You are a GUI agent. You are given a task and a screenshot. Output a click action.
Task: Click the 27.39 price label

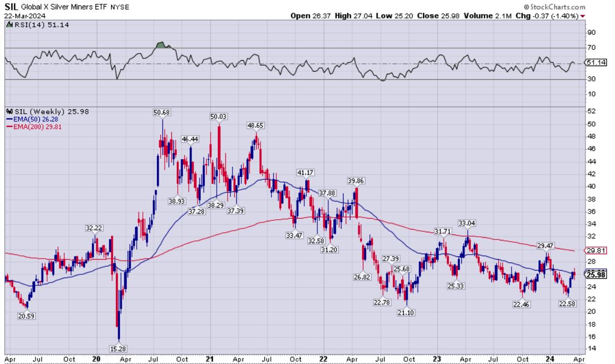[x=391, y=259]
